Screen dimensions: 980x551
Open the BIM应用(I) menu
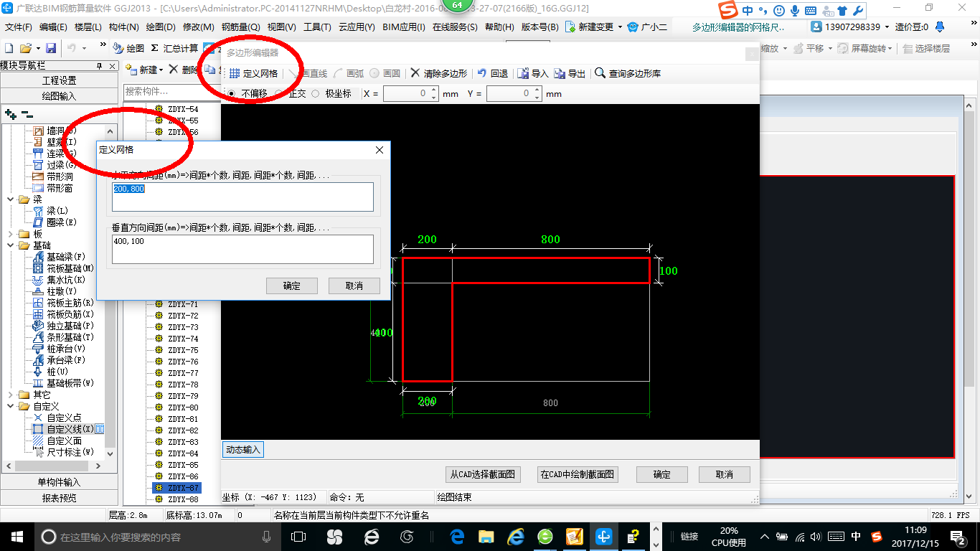tap(404, 27)
